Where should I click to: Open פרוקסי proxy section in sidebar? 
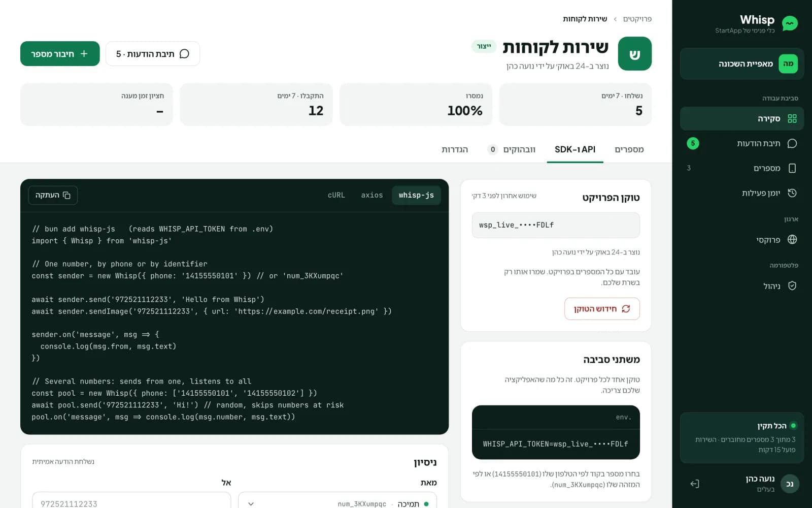[741, 240]
